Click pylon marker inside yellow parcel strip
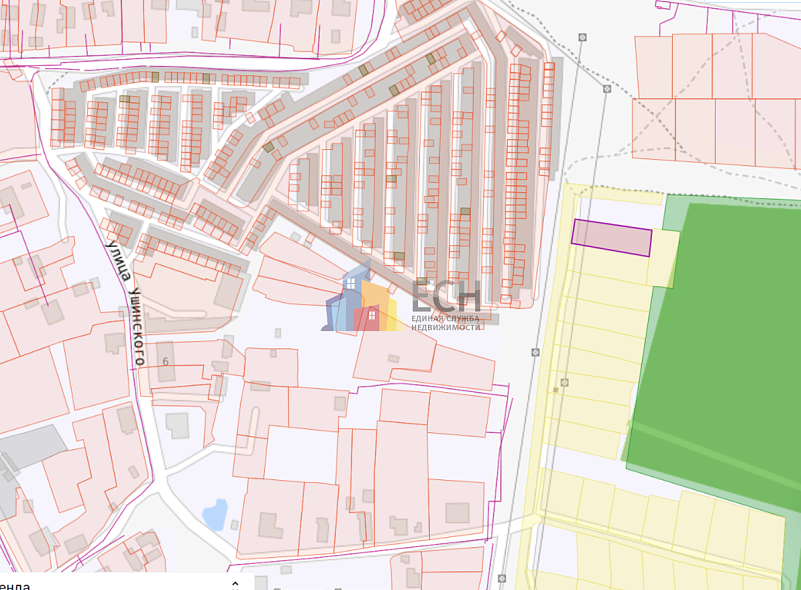Screen dimensions: 801x590 click(x=565, y=382)
